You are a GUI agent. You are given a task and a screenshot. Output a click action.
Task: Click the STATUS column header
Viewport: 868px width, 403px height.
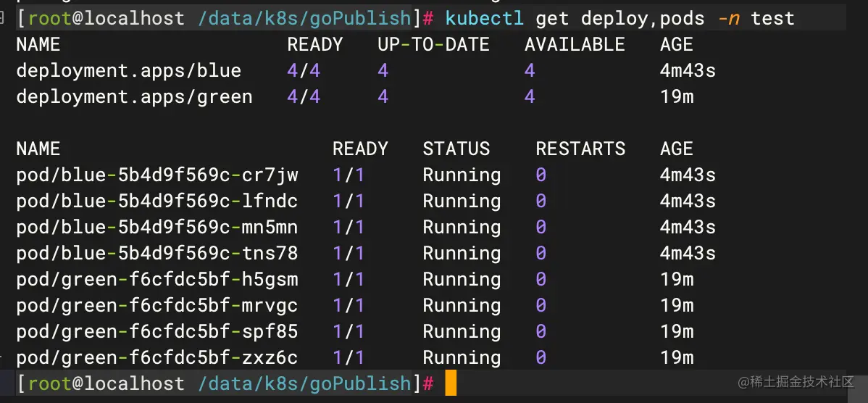click(456, 149)
